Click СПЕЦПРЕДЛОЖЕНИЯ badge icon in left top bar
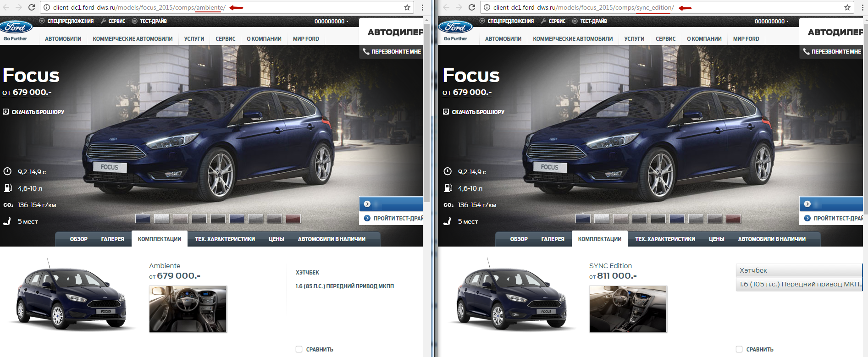 [x=42, y=21]
